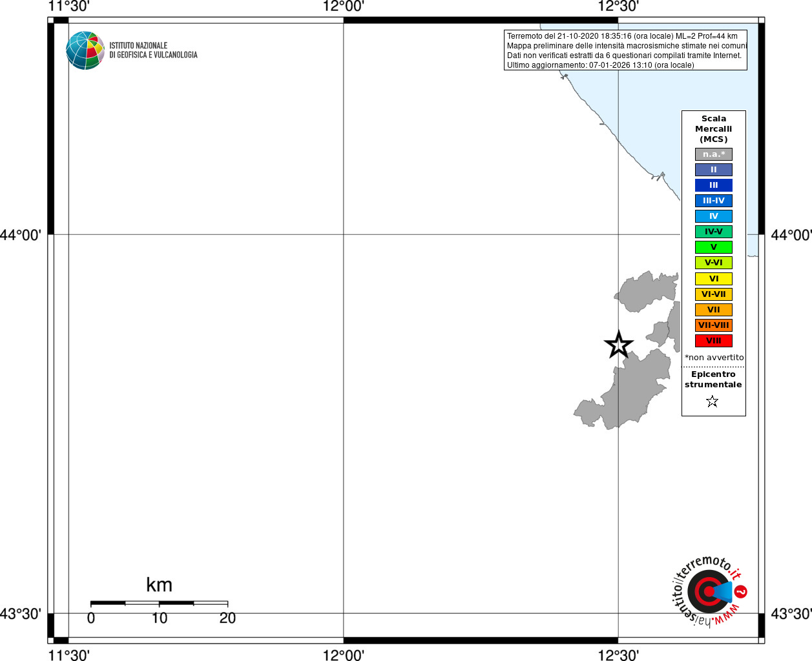Viewport: 812px width, 661px height.
Task: Click the right 43°30' latitude label
Action: pyautogui.click(x=791, y=614)
